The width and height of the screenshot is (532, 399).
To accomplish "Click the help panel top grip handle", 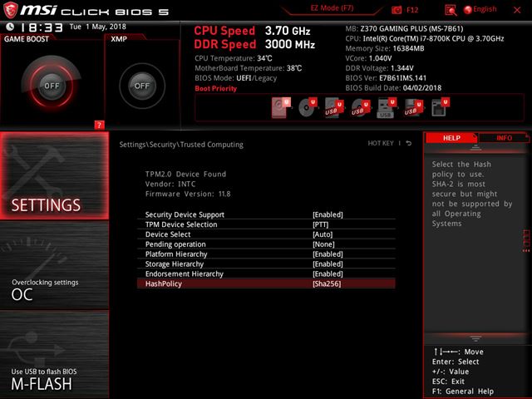I will point(475,147).
